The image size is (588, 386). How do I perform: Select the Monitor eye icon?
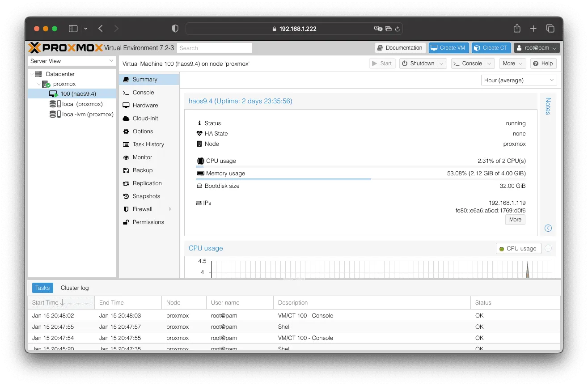pos(126,157)
